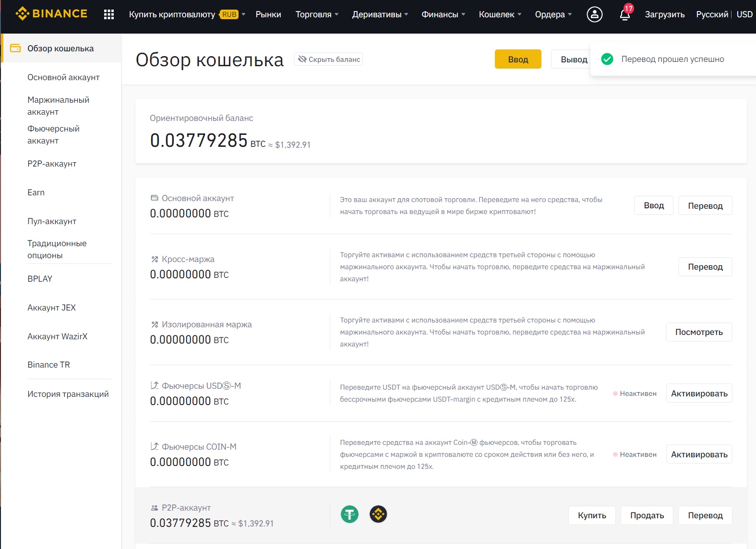Click the Загрузить link
Image resolution: width=756 pixels, height=549 pixels.
click(665, 14)
